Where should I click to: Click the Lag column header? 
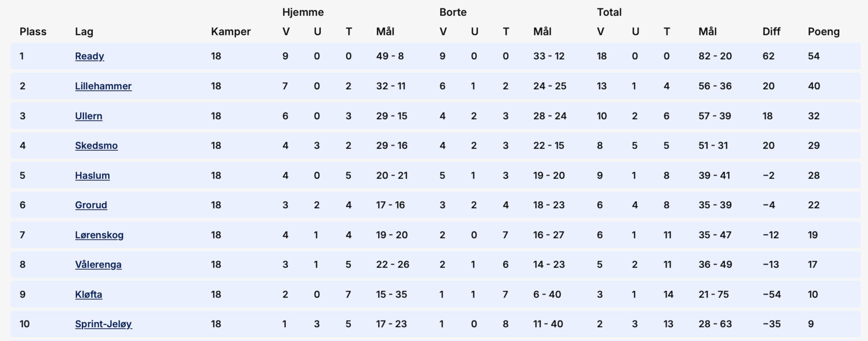84,32
